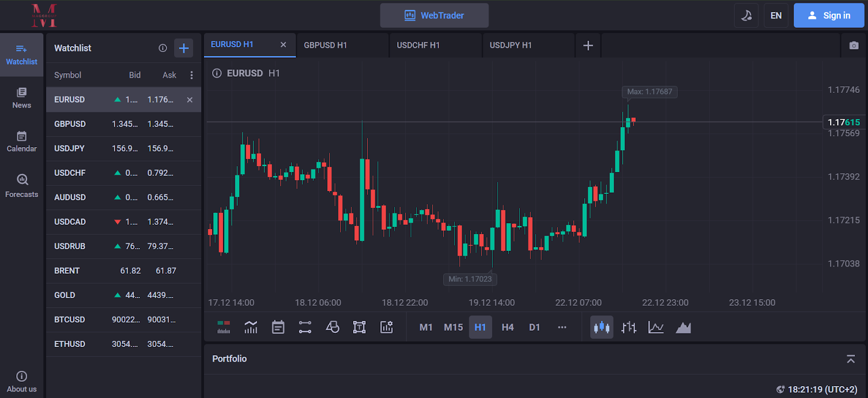Open the economic Calendar in sidebar
The image size is (868, 398).
point(22,141)
